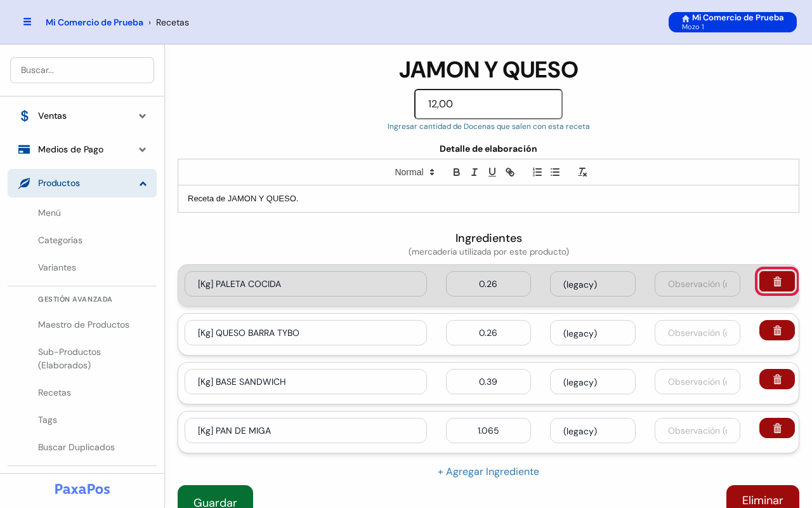This screenshot has height=508, width=812.
Task: Collapse the Productos section chevron
Action: pyautogui.click(x=143, y=184)
